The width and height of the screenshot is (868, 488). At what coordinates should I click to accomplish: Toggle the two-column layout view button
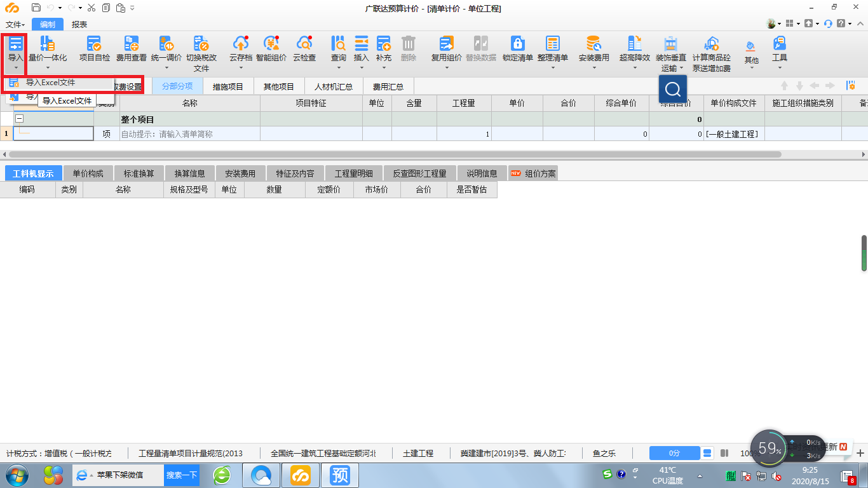coord(724,453)
